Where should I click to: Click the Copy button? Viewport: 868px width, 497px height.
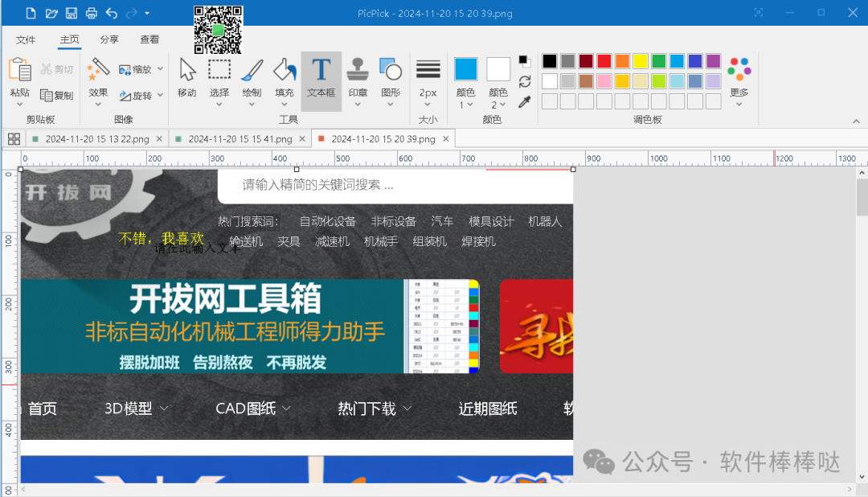pos(57,96)
